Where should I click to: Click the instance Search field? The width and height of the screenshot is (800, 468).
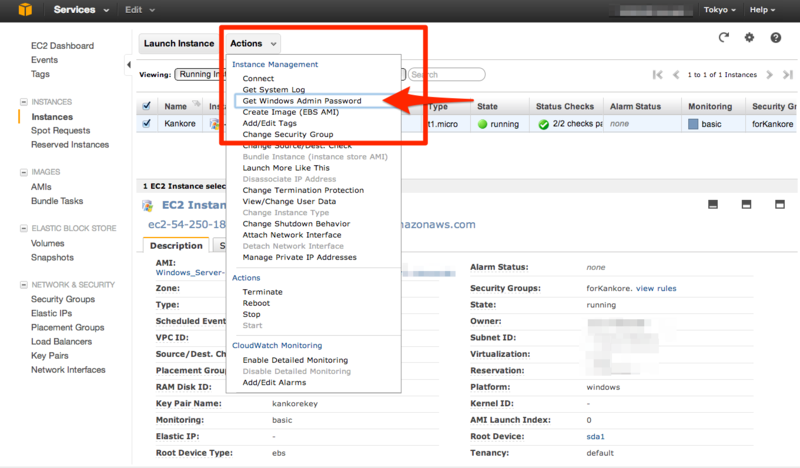tap(446, 75)
